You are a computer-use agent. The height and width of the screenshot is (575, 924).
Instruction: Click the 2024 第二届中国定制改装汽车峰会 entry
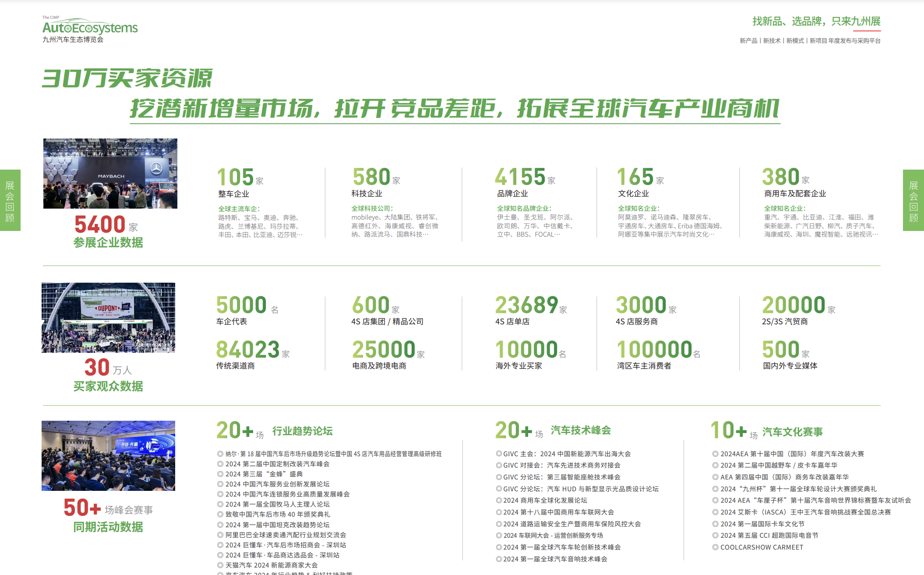[273, 464]
